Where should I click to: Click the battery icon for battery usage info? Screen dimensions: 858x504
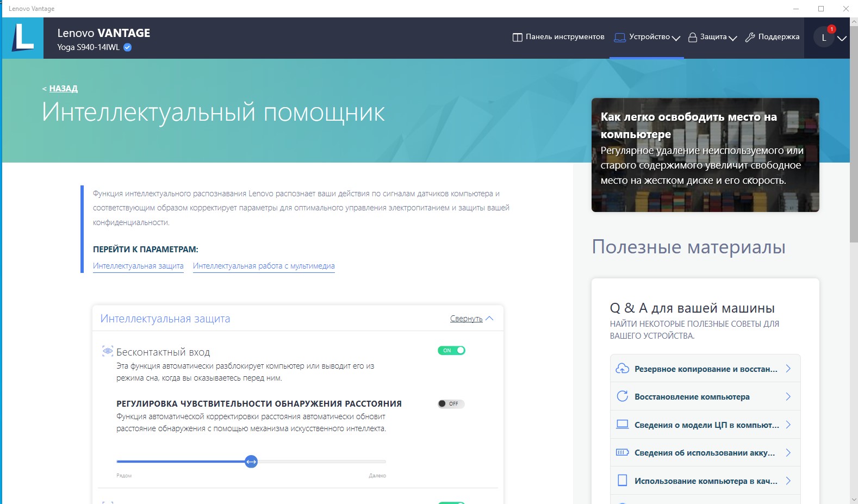(x=622, y=452)
